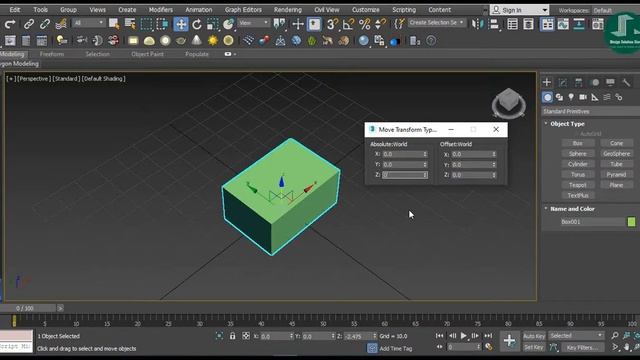This screenshot has height=360, width=640.
Task: Click the Mirror tool icon
Action: point(478,24)
